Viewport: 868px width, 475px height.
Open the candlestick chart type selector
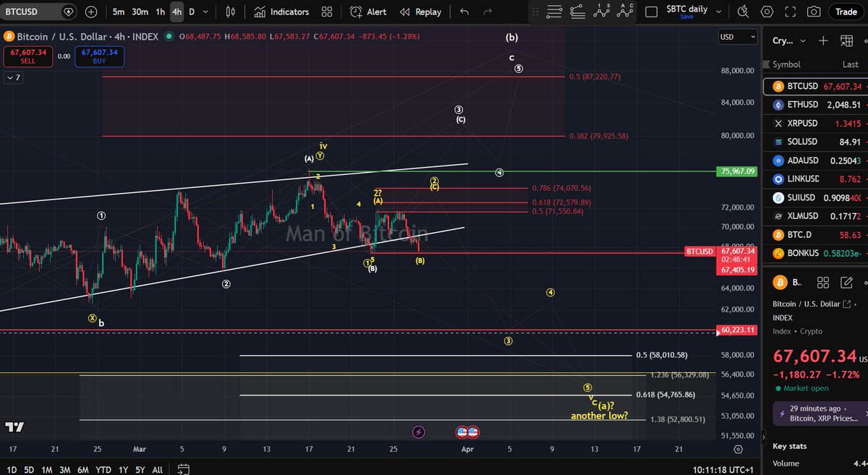(230, 12)
